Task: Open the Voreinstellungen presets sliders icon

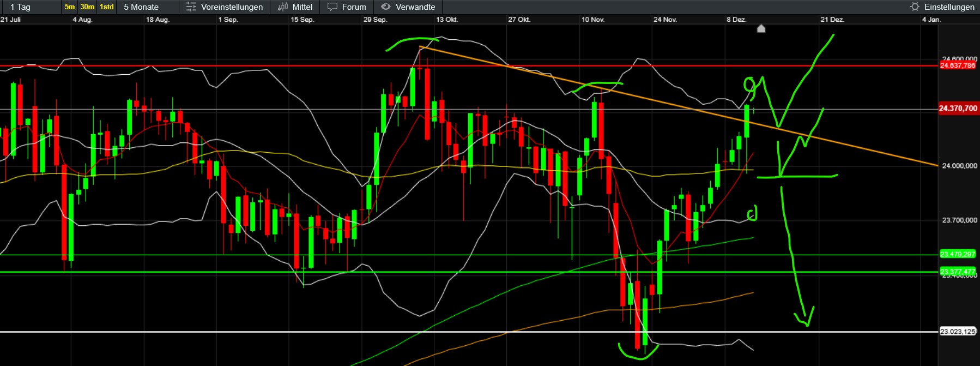Action: coord(191,7)
